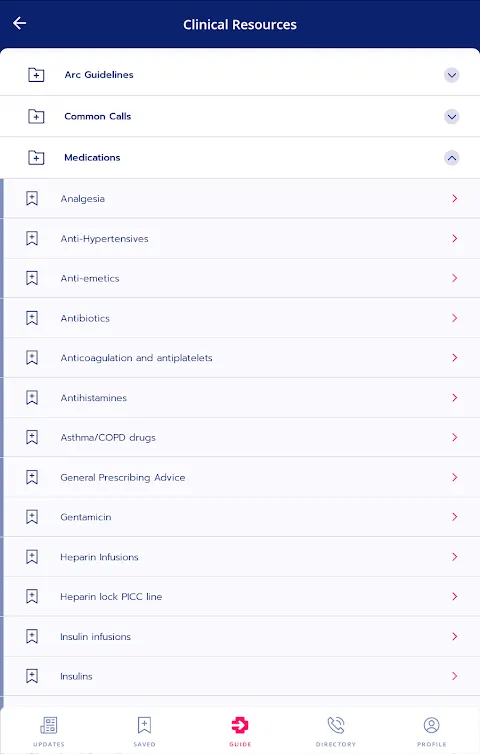
Task: Switch to the Guide tab
Action: [240, 731]
